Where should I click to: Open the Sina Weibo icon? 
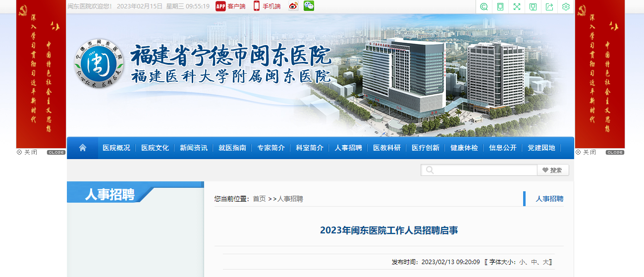pyautogui.click(x=293, y=6)
